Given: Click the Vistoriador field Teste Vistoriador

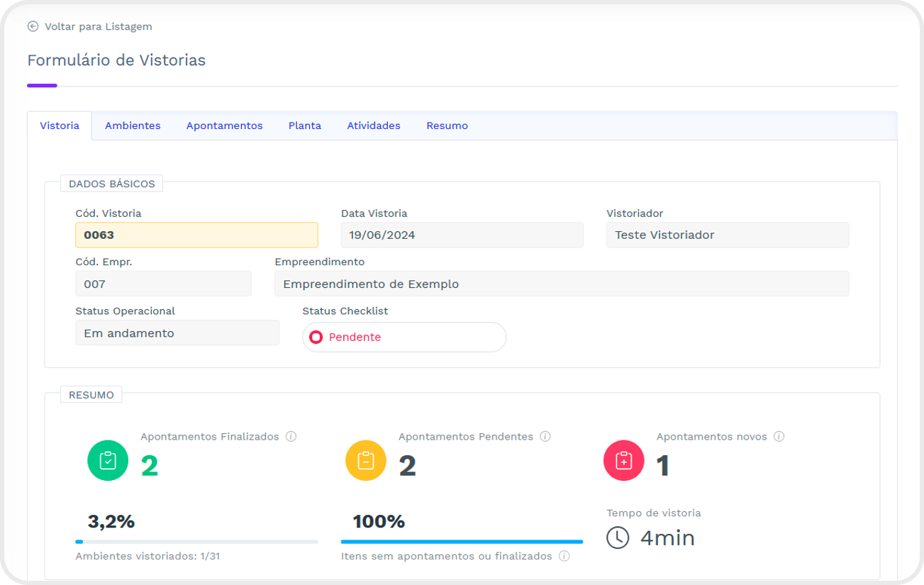Looking at the screenshot, I should tap(728, 235).
